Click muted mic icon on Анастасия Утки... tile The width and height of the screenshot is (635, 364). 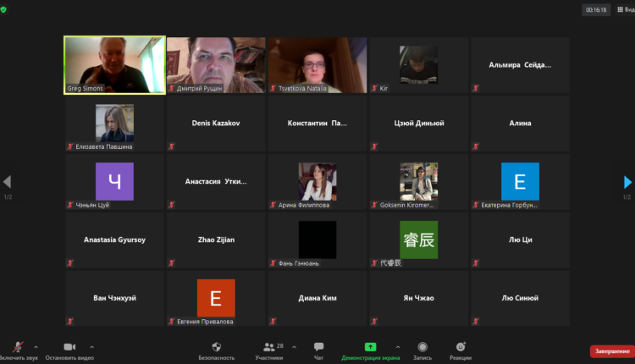point(172,205)
